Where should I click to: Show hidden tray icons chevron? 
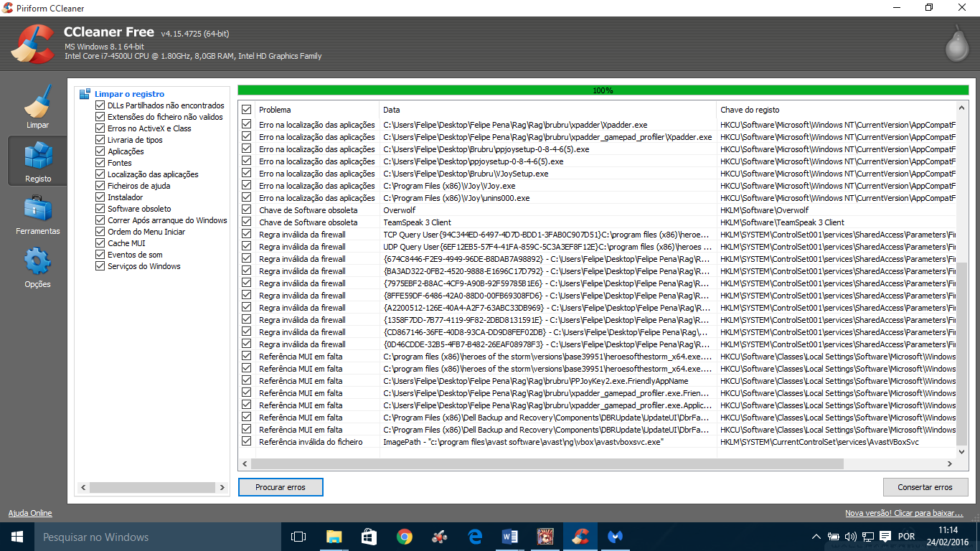tap(816, 537)
